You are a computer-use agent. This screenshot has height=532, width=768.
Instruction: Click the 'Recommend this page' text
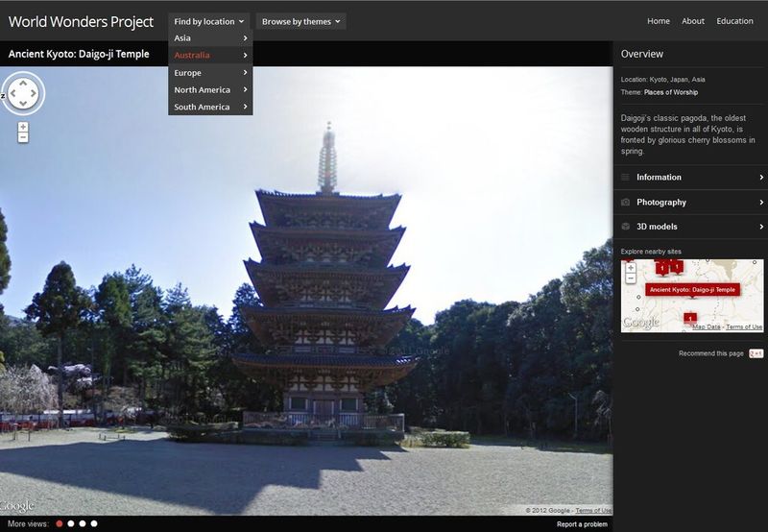point(710,353)
